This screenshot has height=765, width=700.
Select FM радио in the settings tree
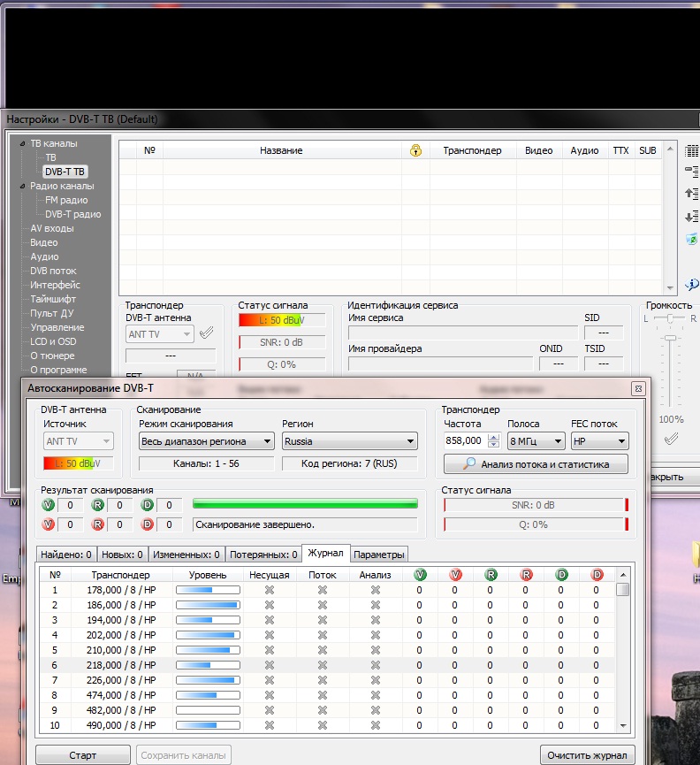[66, 200]
